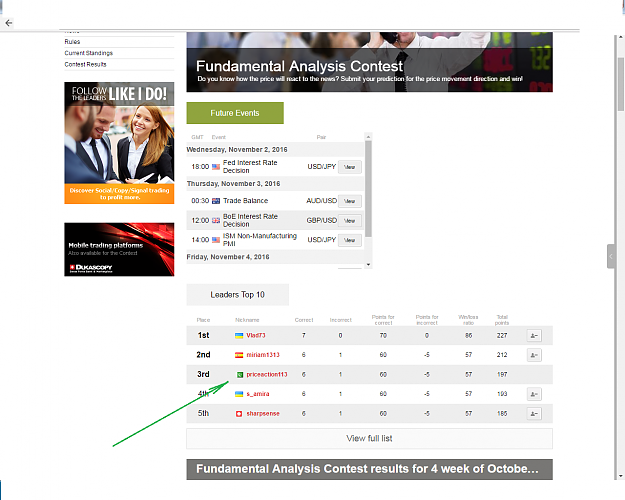Select the 1st place cell
The image size is (625, 500).
tap(203, 336)
